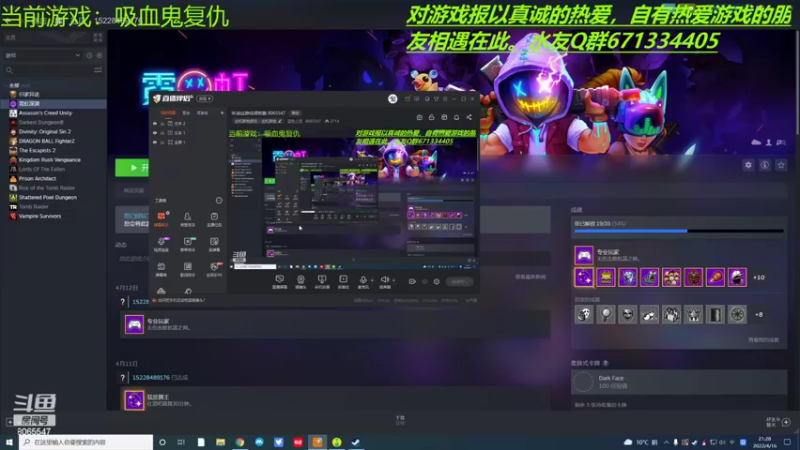800x450 pixels.
Task: Open second-row first toolbox icon with purple badge
Action: (x=161, y=243)
